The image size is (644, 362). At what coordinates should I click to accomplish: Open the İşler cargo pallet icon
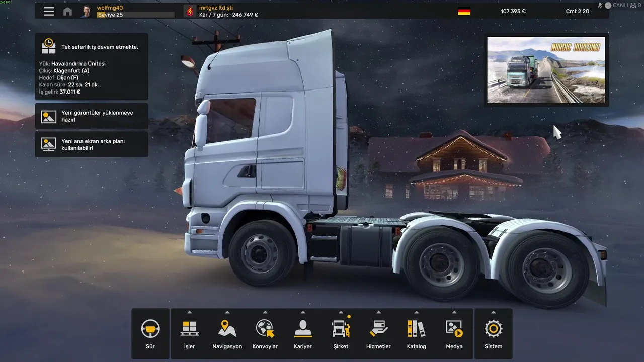click(x=189, y=329)
